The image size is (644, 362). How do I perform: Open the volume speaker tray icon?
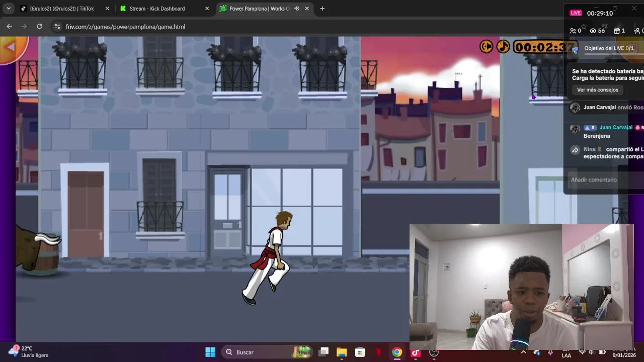click(591, 352)
